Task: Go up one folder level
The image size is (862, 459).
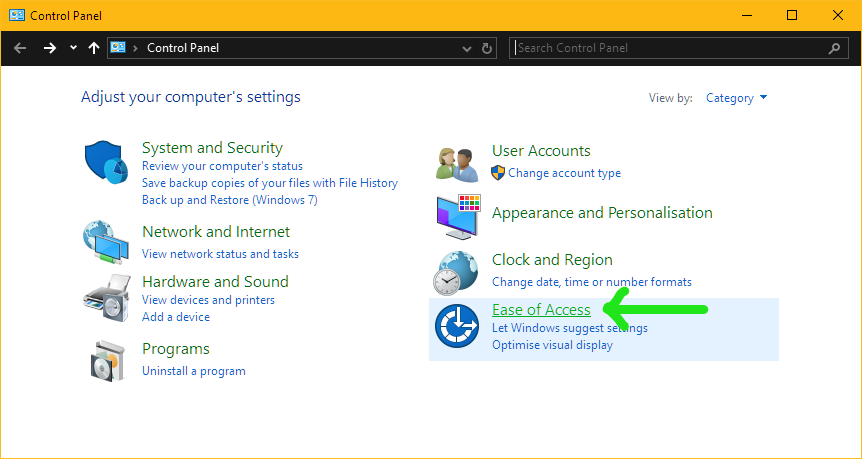Action: click(x=93, y=48)
